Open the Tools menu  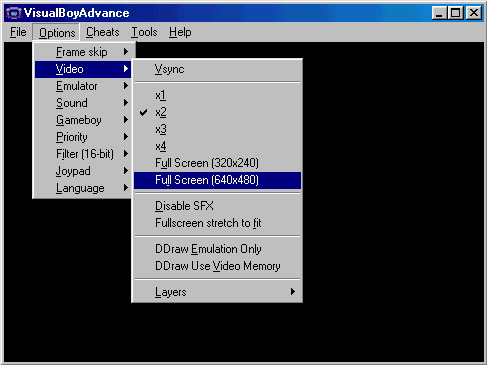[144, 32]
